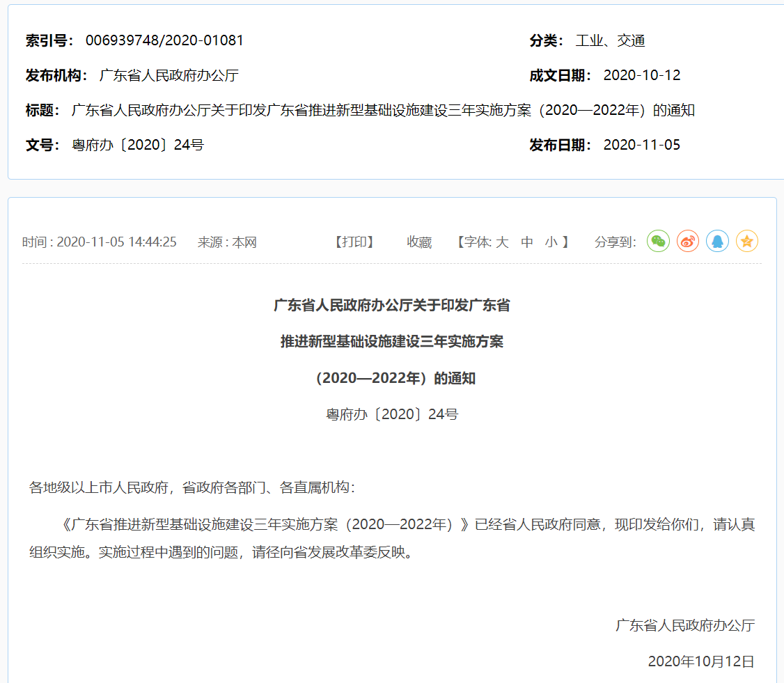This screenshot has height=683, width=784.
Task: Click the 收藏 bookmark link
Action: coord(419,242)
